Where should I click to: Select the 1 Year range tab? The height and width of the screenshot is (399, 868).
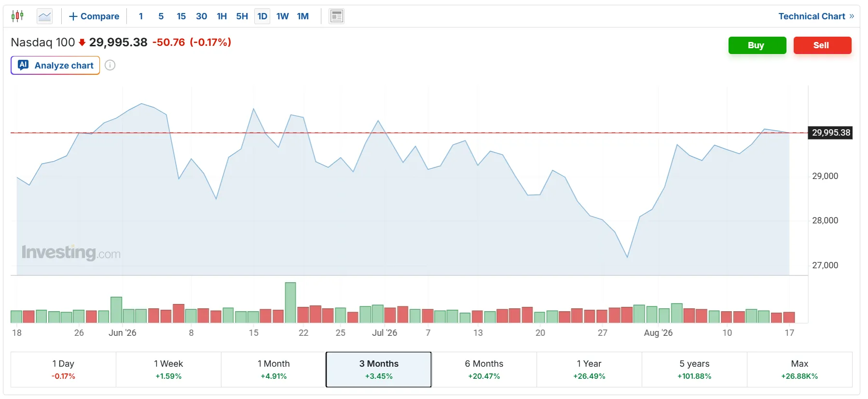tap(589, 370)
